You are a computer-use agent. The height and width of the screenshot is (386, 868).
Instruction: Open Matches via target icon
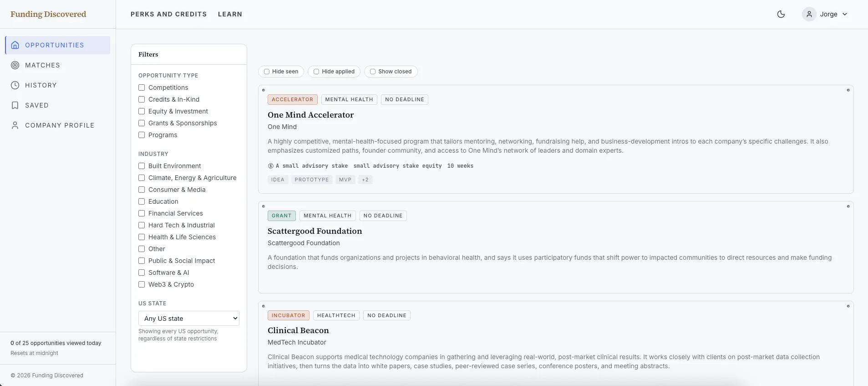pos(15,65)
